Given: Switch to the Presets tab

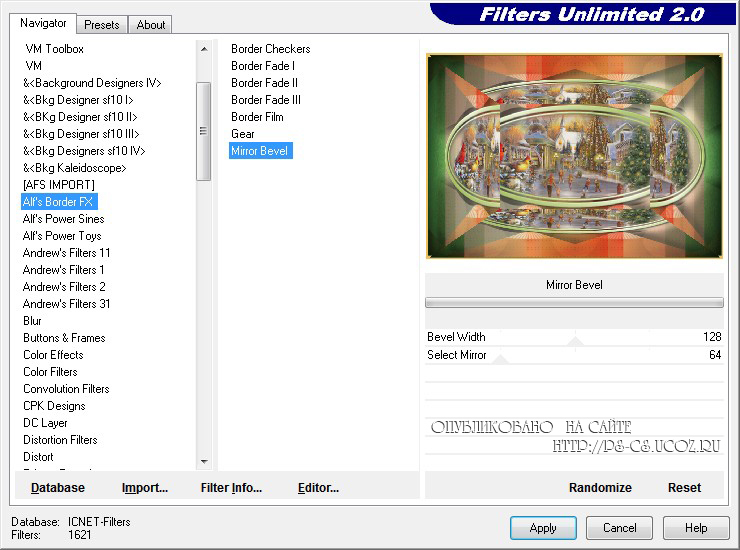Looking at the screenshot, I should 101,25.
